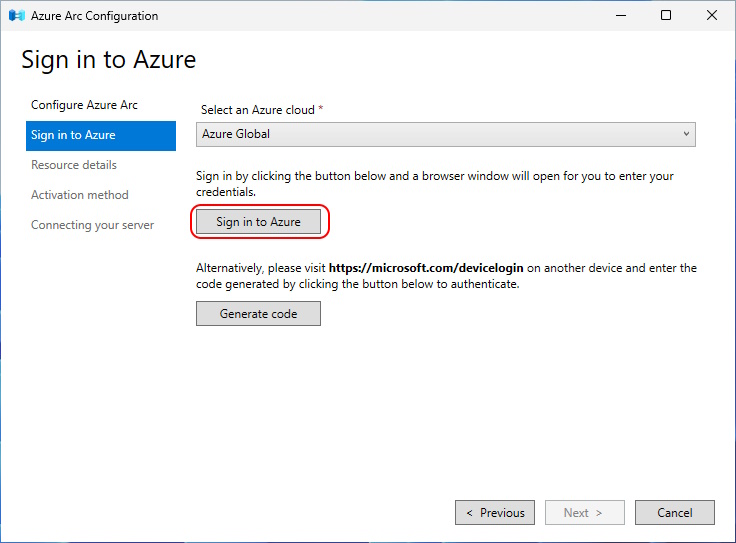Maximize the Azure Arc Configuration window

(x=666, y=15)
